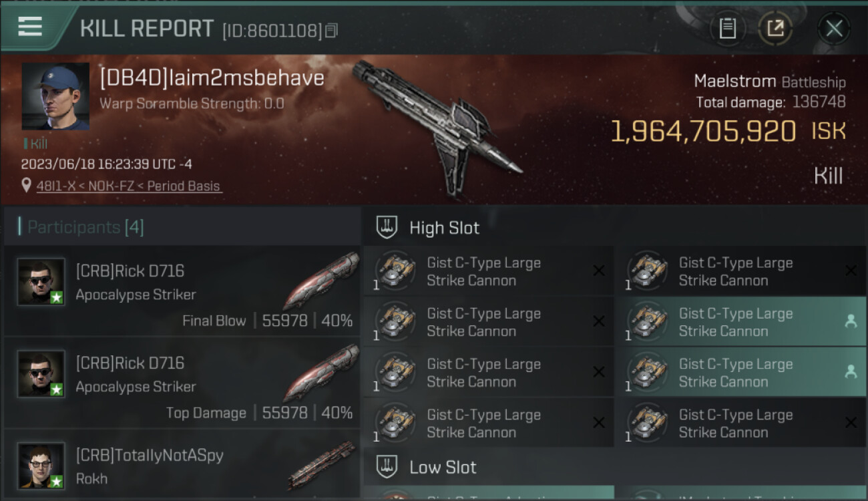This screenshot has width=868, height=501.
Task: Click the first Gist C-Type Strike Cannon module icon
Action: click(395, 271)
